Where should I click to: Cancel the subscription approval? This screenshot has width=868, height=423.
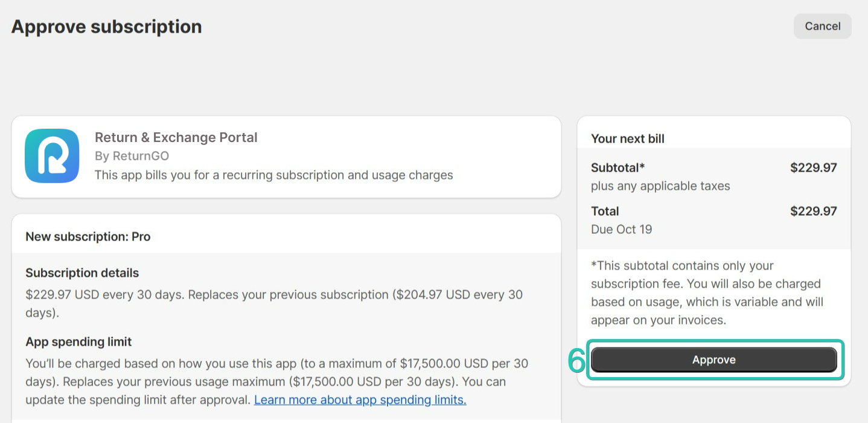point(822,26)
